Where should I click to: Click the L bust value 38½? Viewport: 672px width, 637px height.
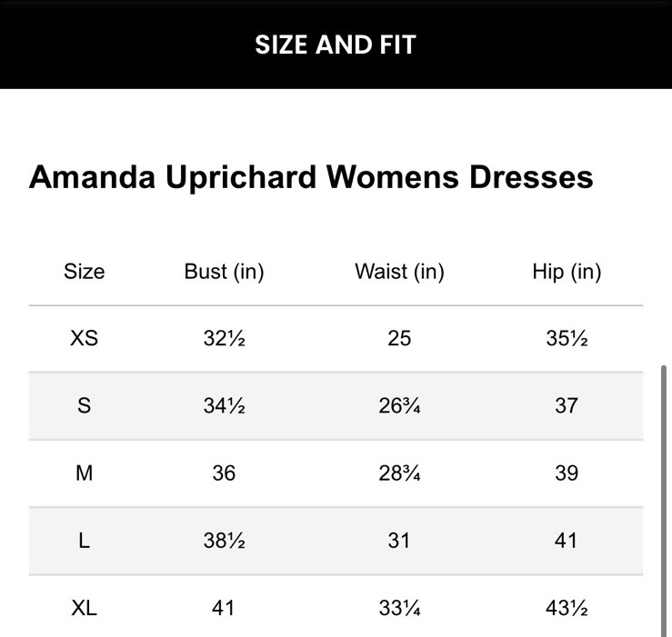[x=224, y=540]
